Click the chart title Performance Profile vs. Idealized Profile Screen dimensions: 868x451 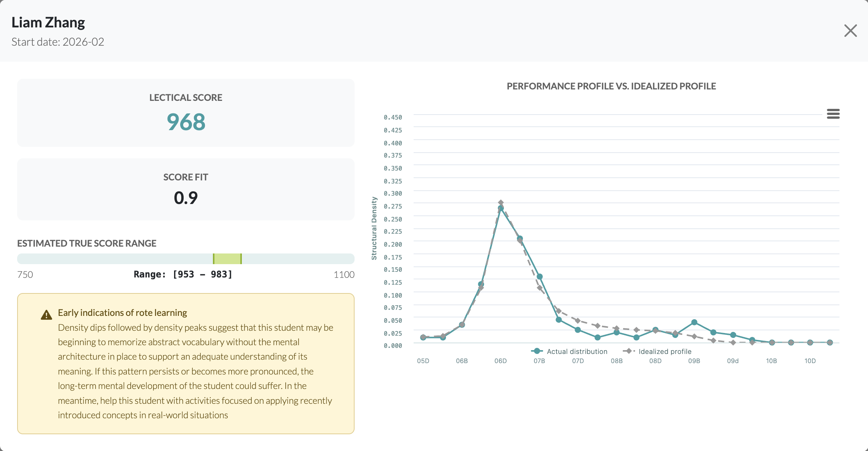click(611, 86)
